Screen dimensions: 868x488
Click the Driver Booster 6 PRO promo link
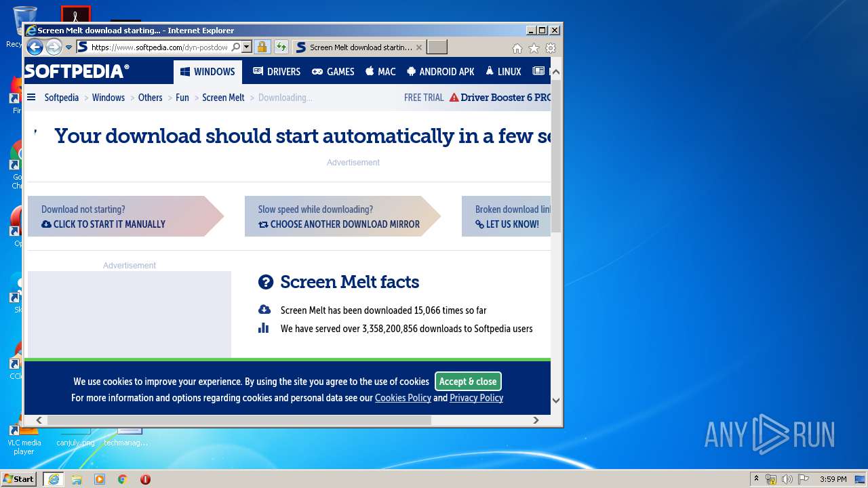[x=500, y=98]
